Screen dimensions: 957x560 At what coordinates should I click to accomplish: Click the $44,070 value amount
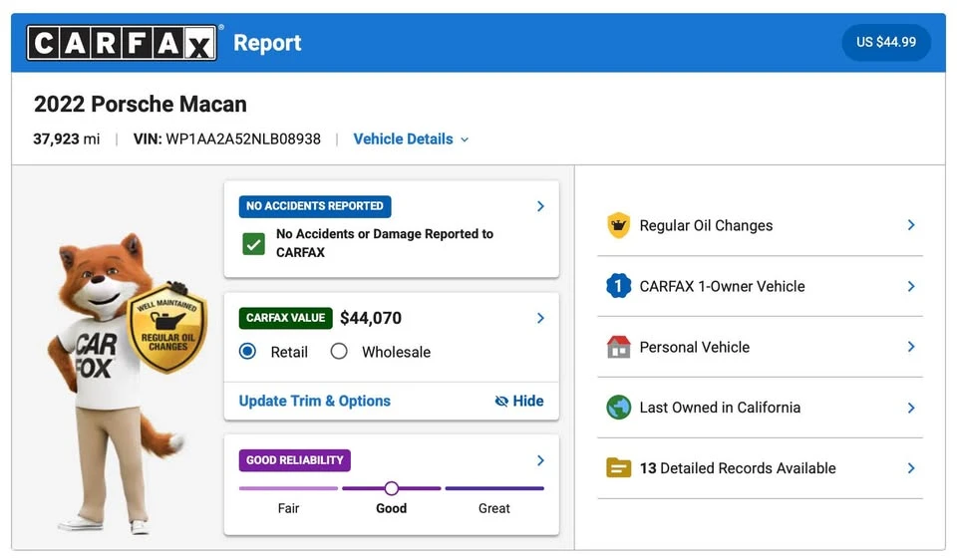[x=371, y=318]
